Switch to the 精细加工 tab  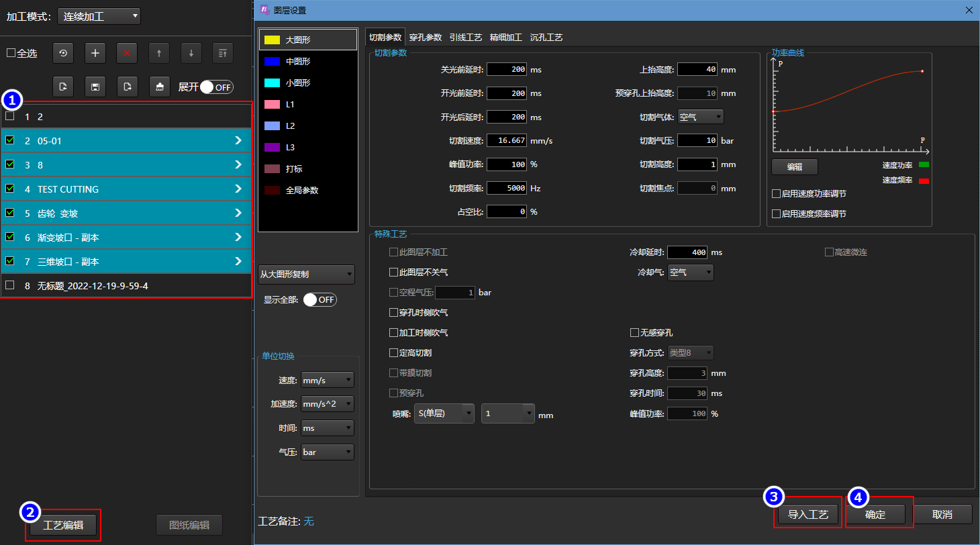pyautogui.click(x=506, y=38)
